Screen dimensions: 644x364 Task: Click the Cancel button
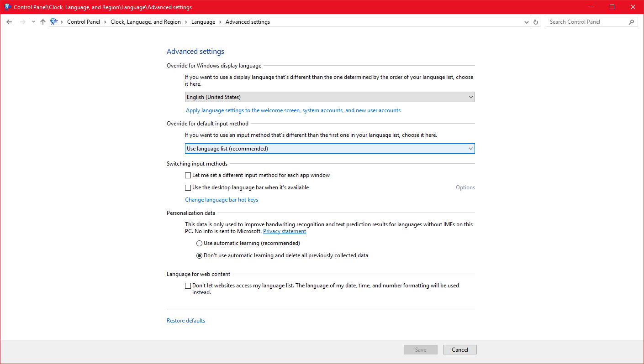[460, 350]
